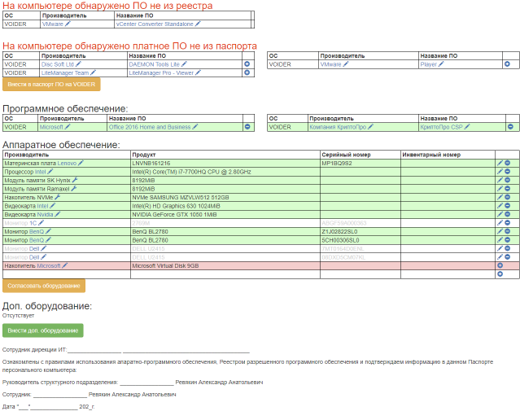Open Компания КриптоПро manufacturer link
This screenshot has width=520, height=420.
338,127
